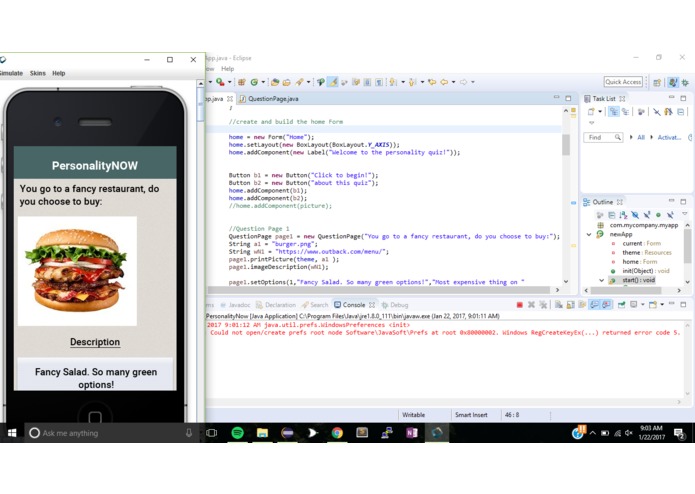Toggle Sort alphabetically in Outline toolbar
The image size is (695, 494).
623,215
